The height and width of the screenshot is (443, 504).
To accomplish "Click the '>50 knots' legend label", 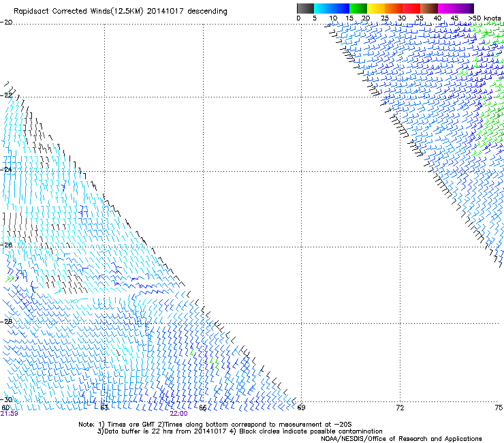I will [484, 18].
